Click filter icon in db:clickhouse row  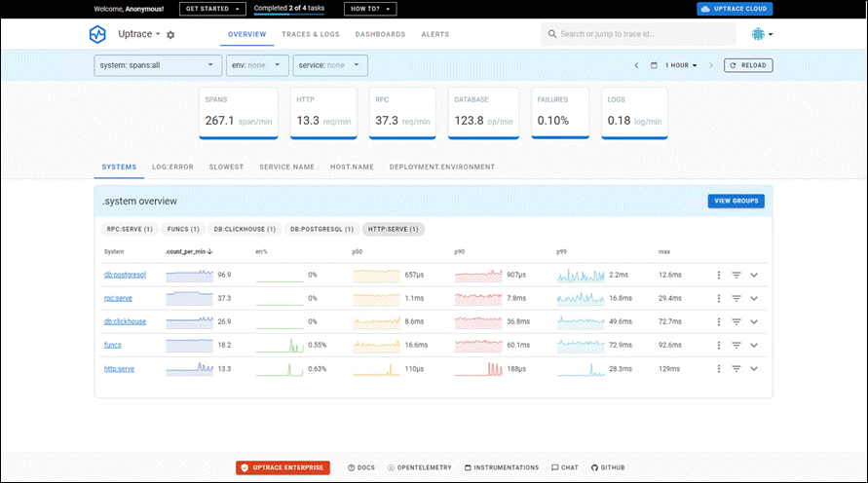coord(736,321)
